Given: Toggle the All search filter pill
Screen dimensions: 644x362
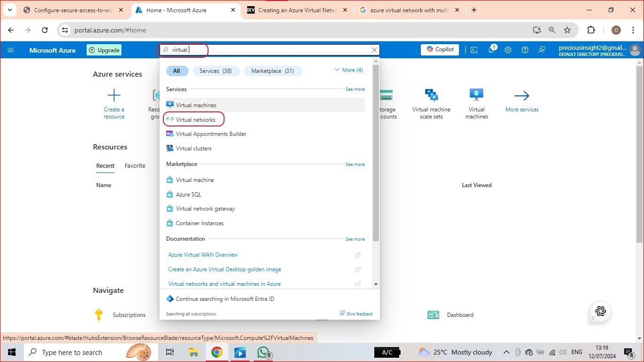Looking at the screenshot, I should click(x=177, y=71).
